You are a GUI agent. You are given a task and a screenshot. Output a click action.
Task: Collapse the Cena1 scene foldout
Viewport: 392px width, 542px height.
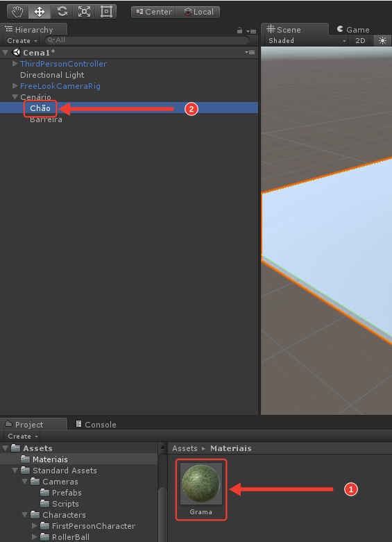pyautogui.click(x=5, y=53)
